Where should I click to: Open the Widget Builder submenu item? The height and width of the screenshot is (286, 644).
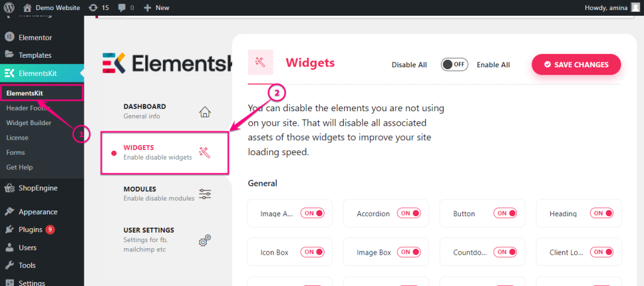tap(29, 123)
